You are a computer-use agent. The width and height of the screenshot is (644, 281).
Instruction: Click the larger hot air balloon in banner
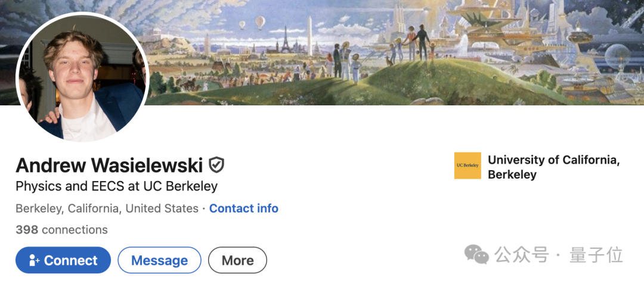(260, 23)
